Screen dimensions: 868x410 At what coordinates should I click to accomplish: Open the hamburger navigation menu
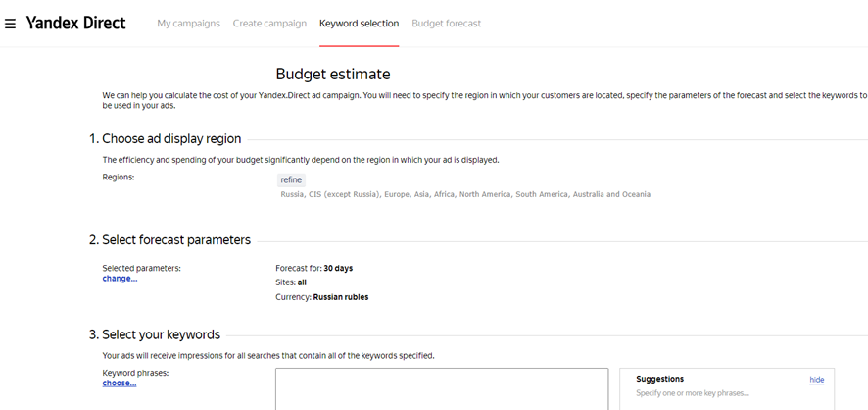pyautogui.click(x=11, y=24)
